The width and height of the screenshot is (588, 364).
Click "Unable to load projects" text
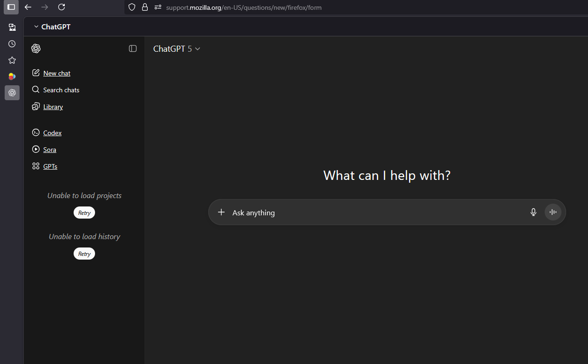coord(84,196)
